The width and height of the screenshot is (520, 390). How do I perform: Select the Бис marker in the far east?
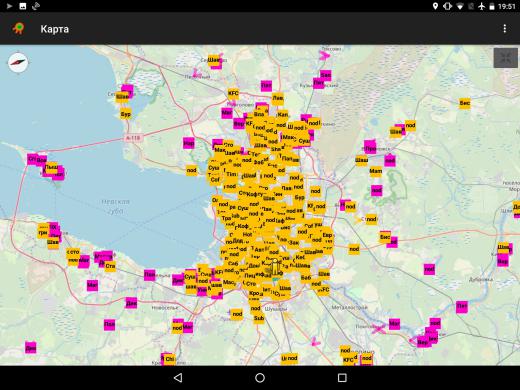pos(465,103)
